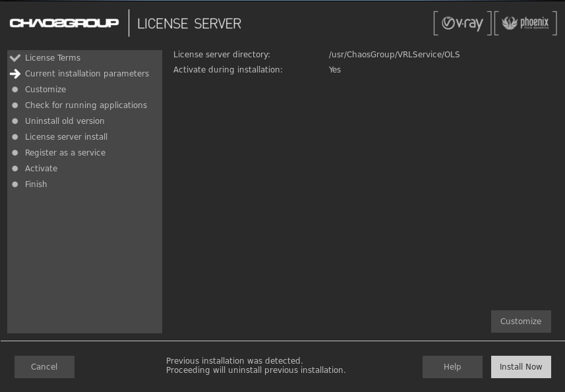Click the Activate during installation label

point(227,70)
